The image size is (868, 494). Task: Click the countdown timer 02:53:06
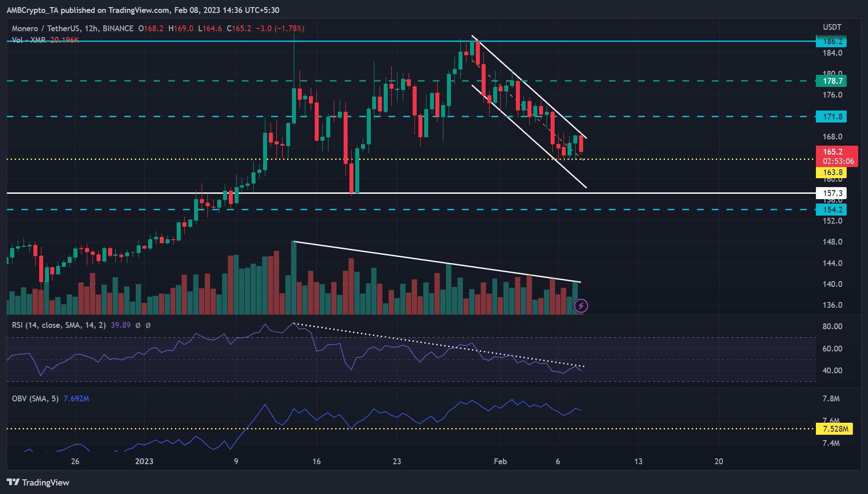click(x=838, y=161)
